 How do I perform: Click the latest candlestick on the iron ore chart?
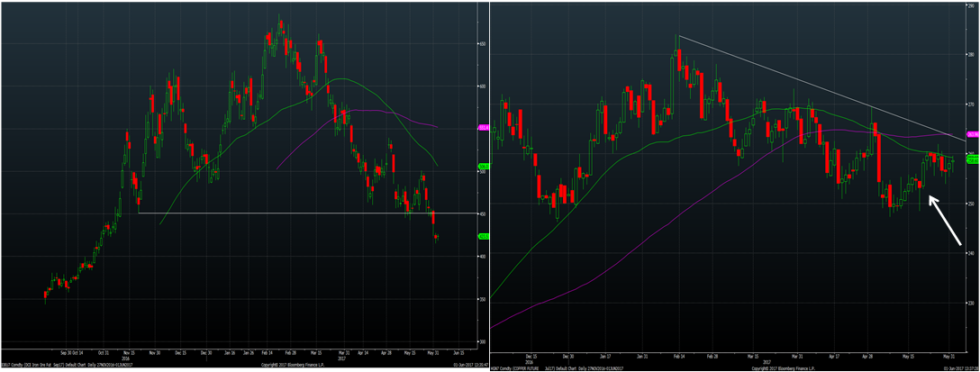438,237
